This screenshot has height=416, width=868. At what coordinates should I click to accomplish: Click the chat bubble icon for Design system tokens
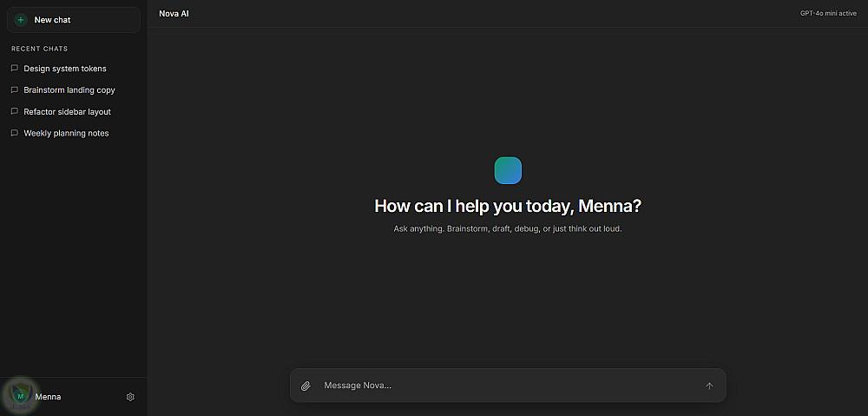pos(15,69)
